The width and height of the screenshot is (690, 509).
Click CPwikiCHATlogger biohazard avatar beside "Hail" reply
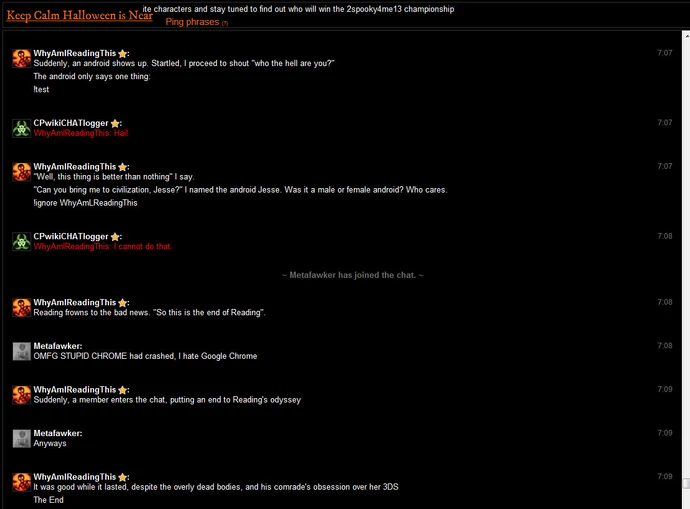coord(21,128)
